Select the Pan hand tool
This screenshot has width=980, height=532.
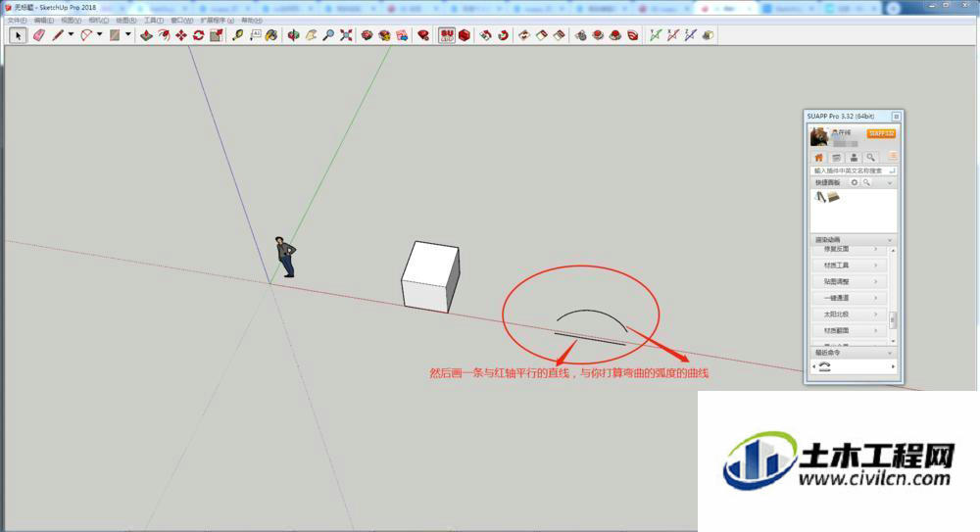coord(311,35)
